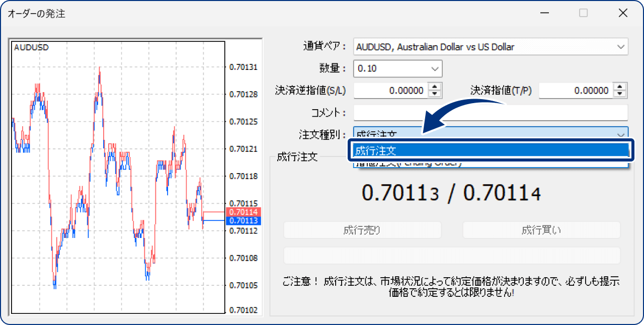
Task: Click the 決済指値(T/P) value field
Action: pyautogui.click(x=576, y=91)
